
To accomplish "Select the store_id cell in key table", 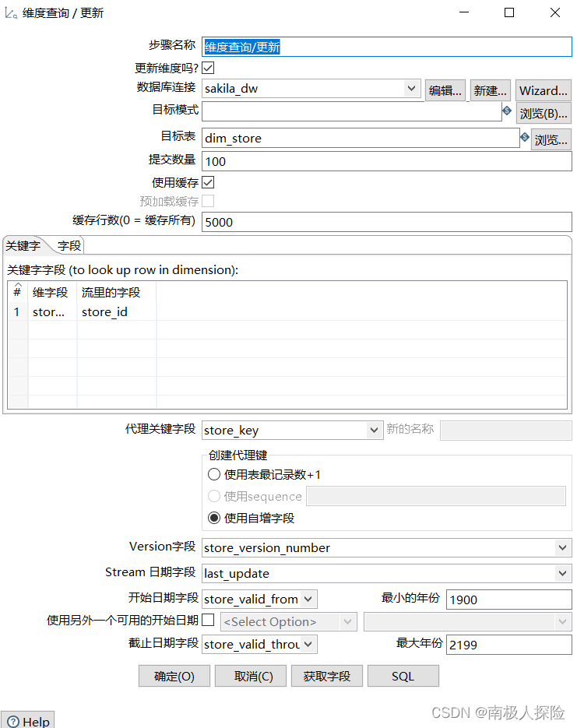I will pyautogui.click(x=117, y=312).
